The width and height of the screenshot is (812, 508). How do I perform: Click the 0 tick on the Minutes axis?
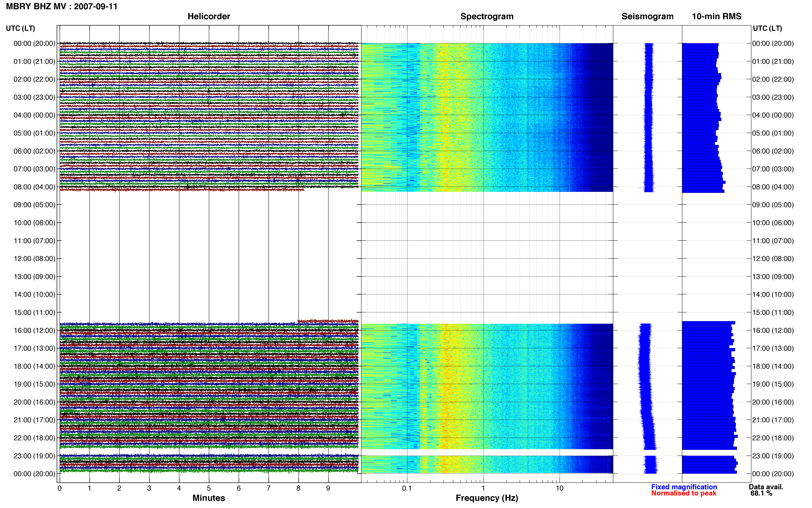click(x=59, y=488)
